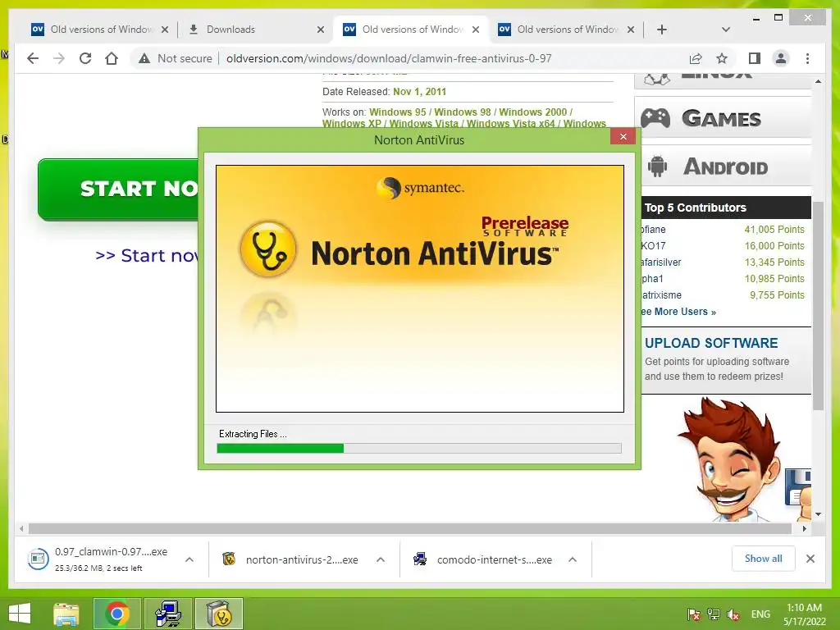The width and height of the screenshot is (840, 630).
Task: Click the Norton installer taskbar icon
Action: click(x=219, y=614)
